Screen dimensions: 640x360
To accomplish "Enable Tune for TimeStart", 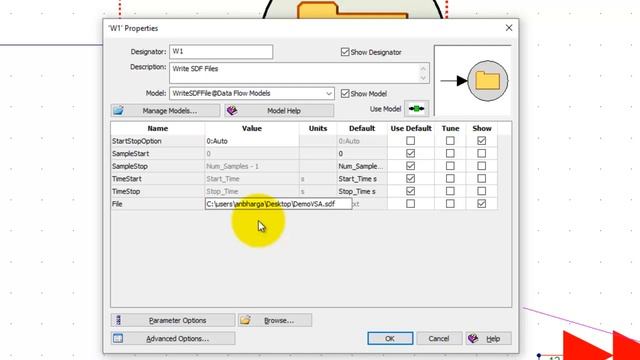I will click(x=450, y=179).
